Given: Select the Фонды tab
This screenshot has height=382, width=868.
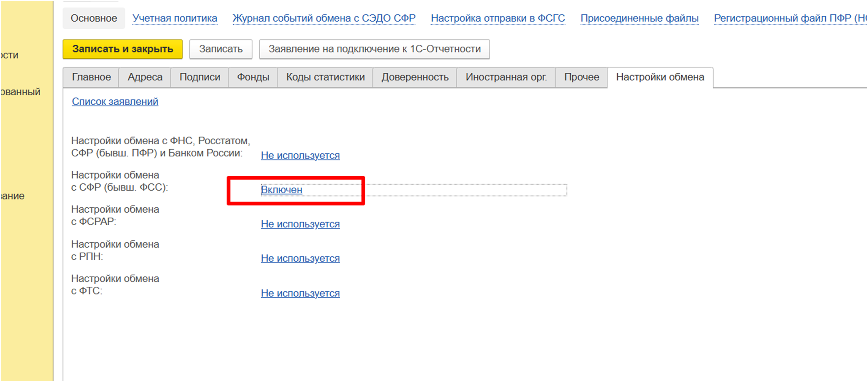Looking at the screenshot, I should (253, 77).
